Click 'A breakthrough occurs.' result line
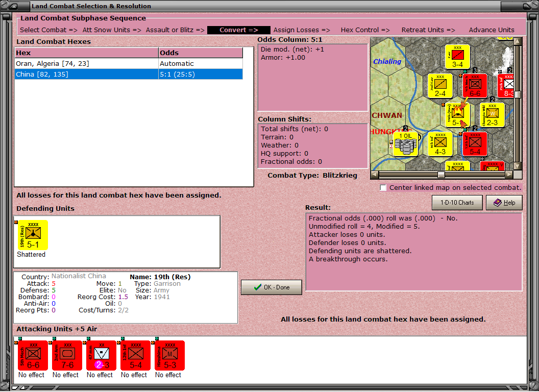This screenshot has width=539, height=392. (348, 259)
